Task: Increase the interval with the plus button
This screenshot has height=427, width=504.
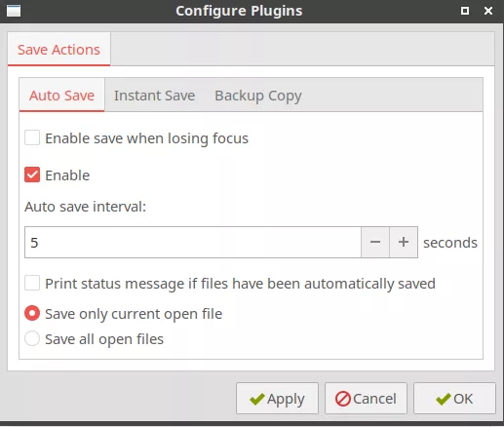Action: [x=404, y=242]
